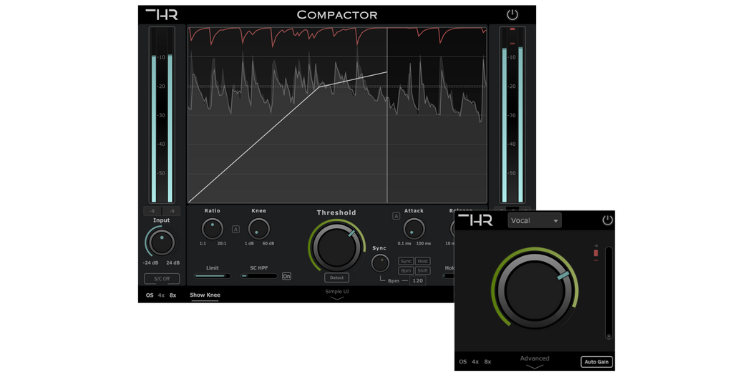Screen dimensions: 748x373
Task: Click the large Threshold knob in Compactor
Action: 336,248
